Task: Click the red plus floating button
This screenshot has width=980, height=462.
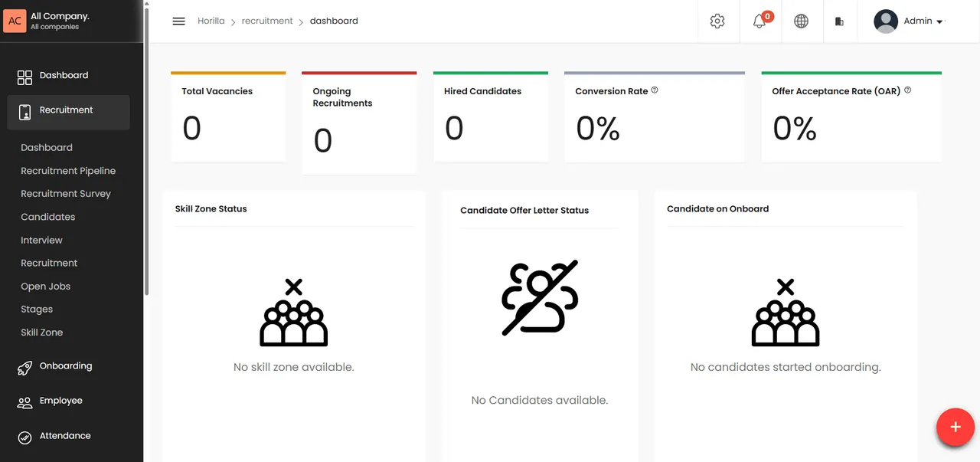Action: pos(955,427)
